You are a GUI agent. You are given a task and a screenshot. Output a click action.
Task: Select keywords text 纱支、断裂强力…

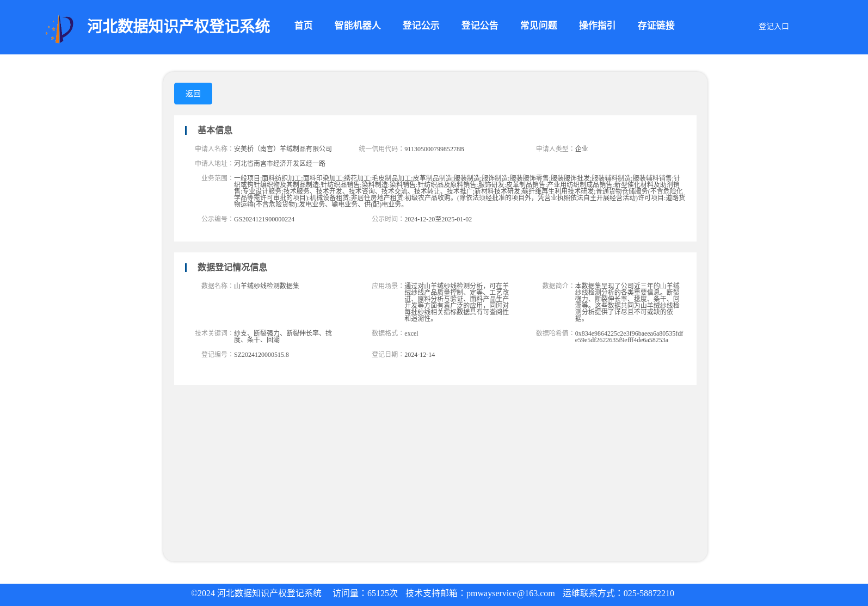tap(283, 336)
